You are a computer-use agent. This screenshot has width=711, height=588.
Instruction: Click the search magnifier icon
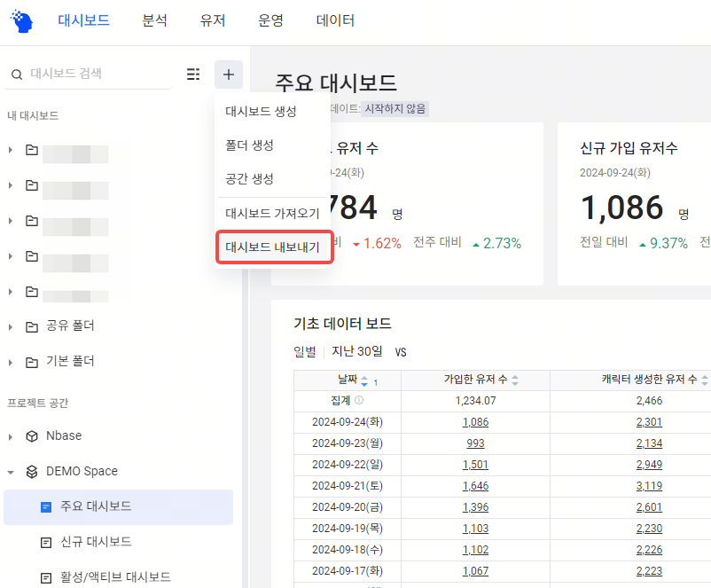coord(17,74)
